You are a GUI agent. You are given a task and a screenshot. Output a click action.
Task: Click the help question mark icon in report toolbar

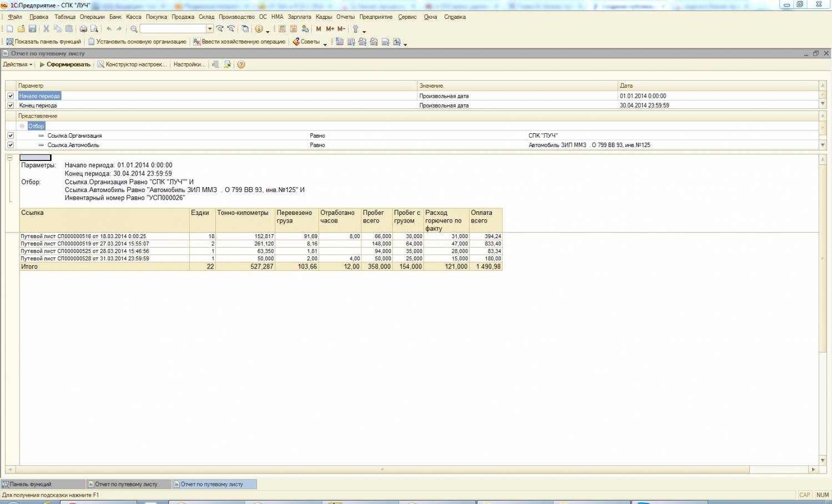click(x=241, y=64)
